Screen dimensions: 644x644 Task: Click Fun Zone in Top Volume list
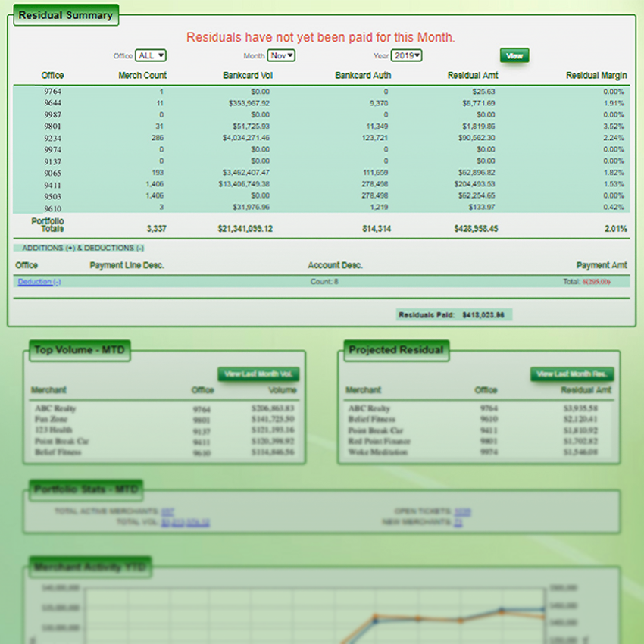[51, 419]
